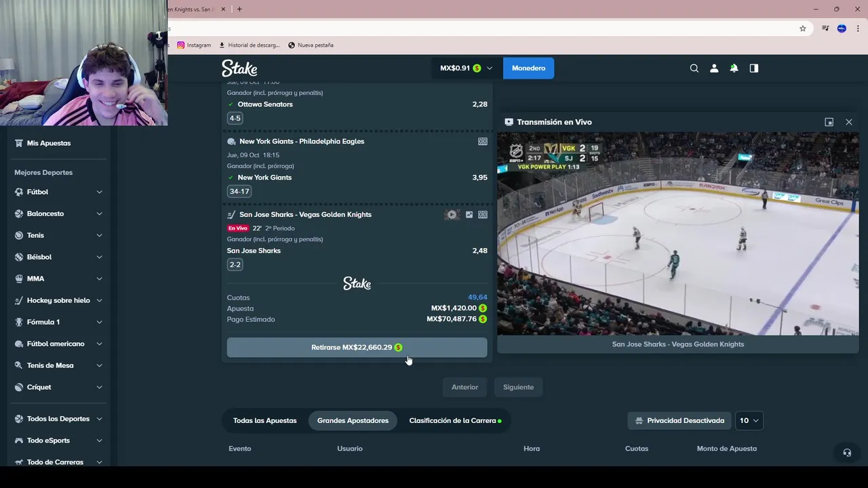The image size is (868, 488).
Task: Click Retirarse MX$22,660.29 cash out button
Action: click(x=357, y=348)
